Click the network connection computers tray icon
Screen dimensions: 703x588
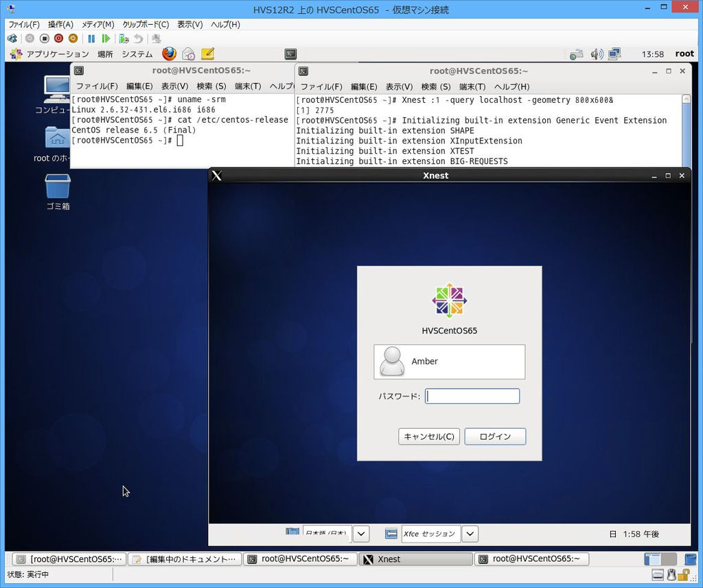[x=614, y=54]
